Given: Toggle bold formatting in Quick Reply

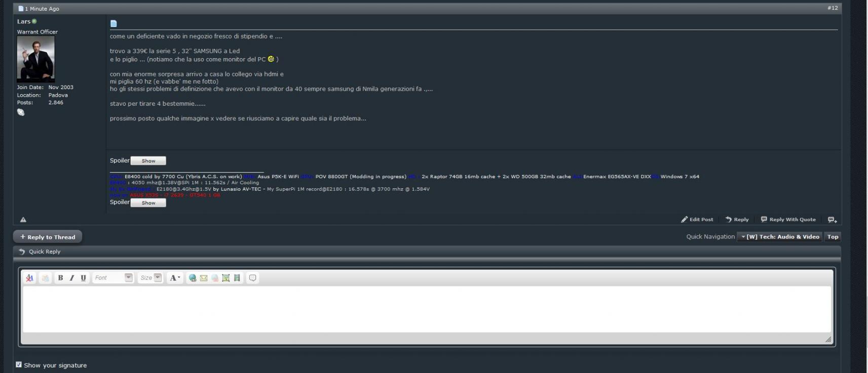Looking at the screenshot, I should [x=60, y=278].
